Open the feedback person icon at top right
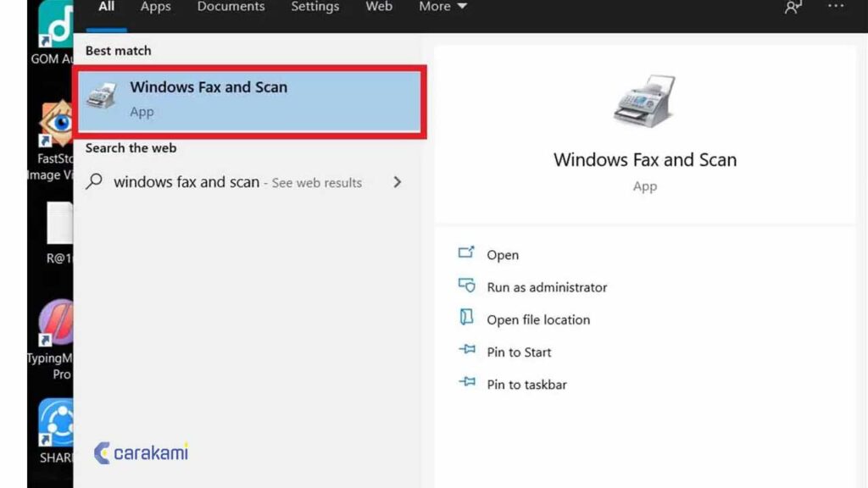This screenshot has width=868, height=488. [792, 7]
